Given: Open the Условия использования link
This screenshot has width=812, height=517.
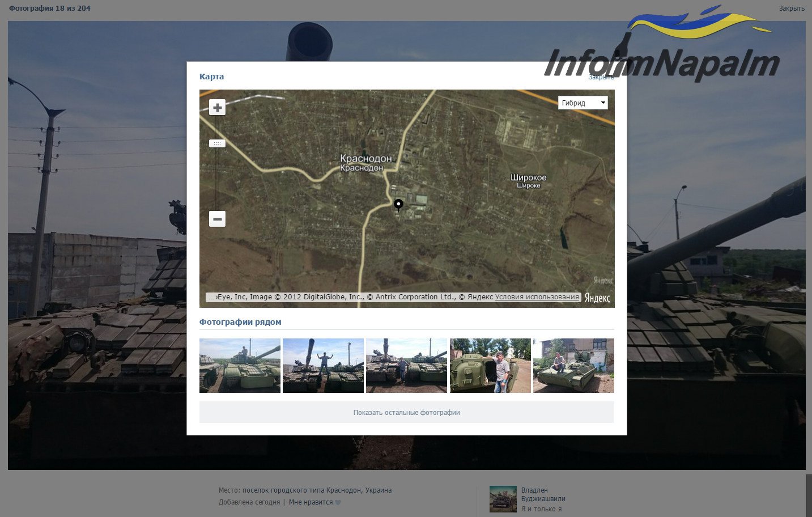Looking at the screenshot, I should point(537,297).
